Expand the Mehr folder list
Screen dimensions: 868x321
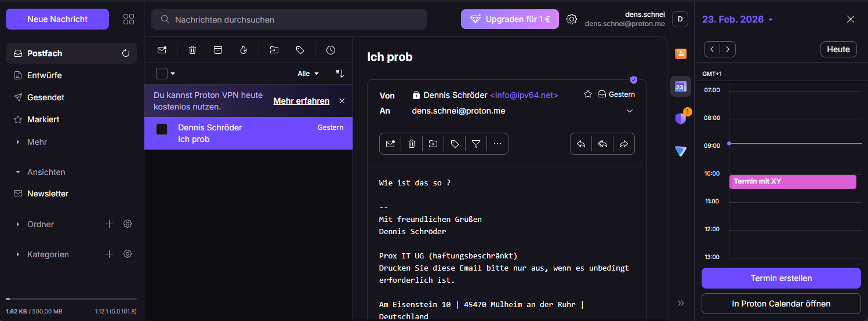pyautogui.click(x=18, y=142)
